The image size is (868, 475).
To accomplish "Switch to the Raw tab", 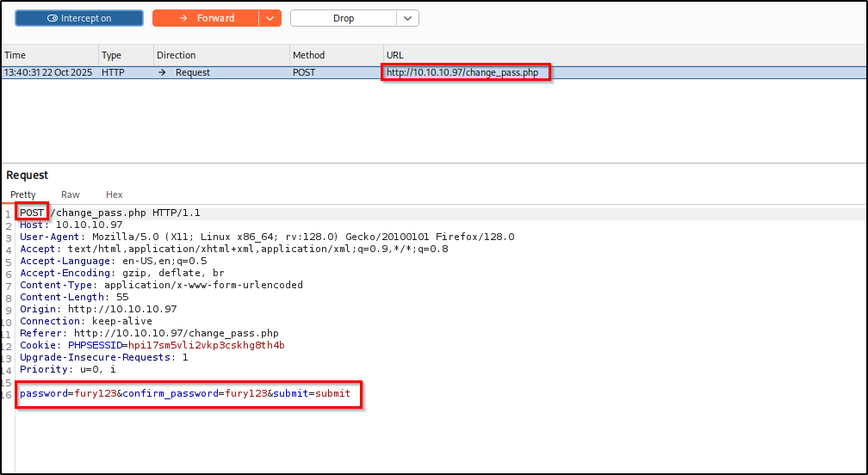I will [71, 194].
